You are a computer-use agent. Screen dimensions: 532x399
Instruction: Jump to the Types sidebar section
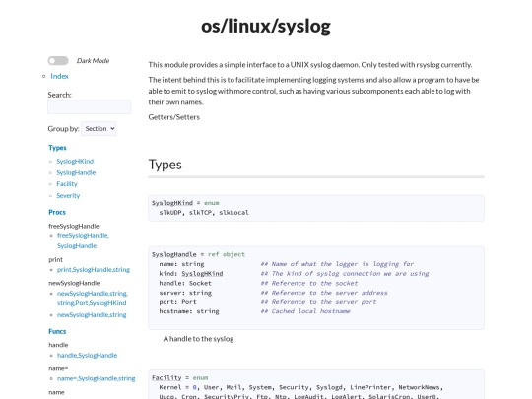click(57, 148)
